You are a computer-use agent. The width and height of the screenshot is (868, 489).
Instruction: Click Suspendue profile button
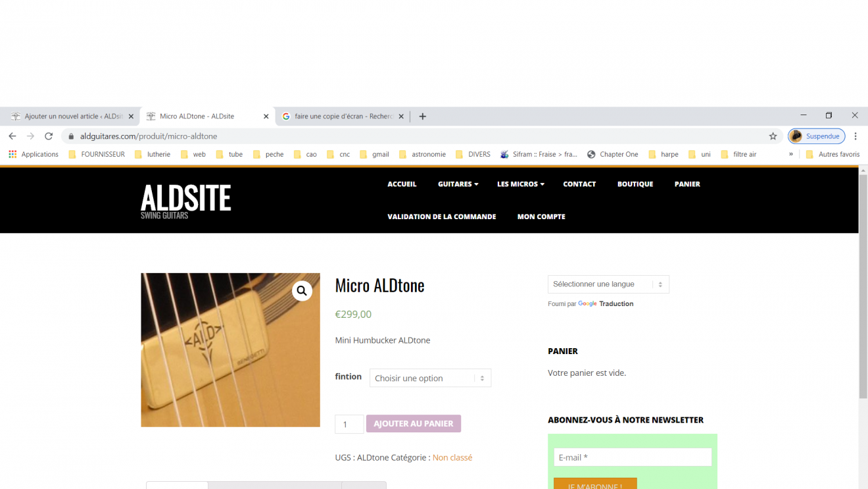click(x=816, y=136)
